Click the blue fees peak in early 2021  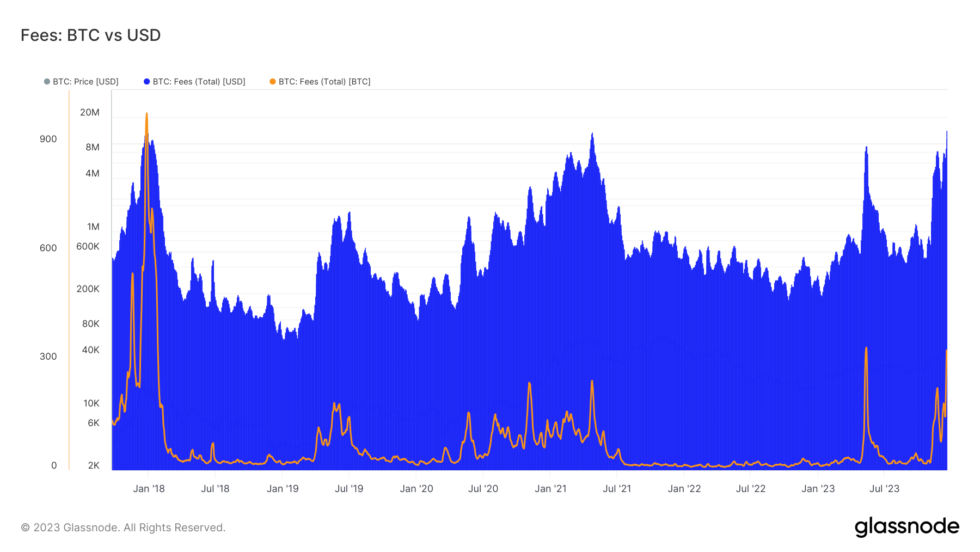point(593,134)
